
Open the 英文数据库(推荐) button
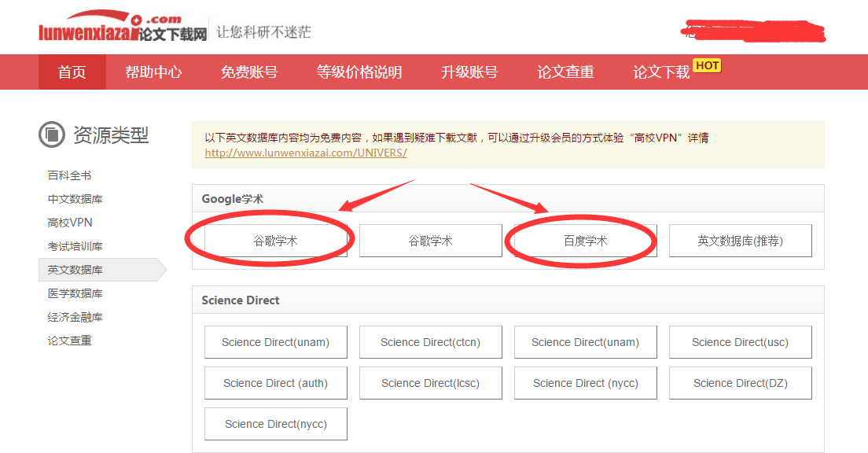[x=740, y=241]
